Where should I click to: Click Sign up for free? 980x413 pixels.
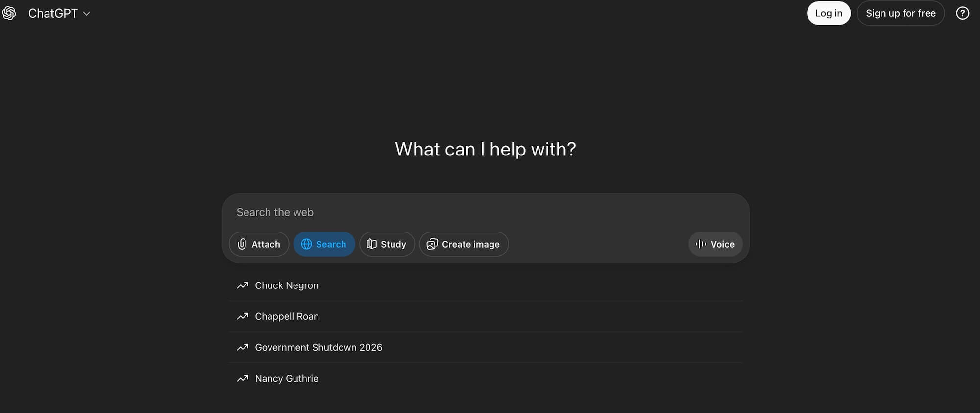click(x=901, y=13)
